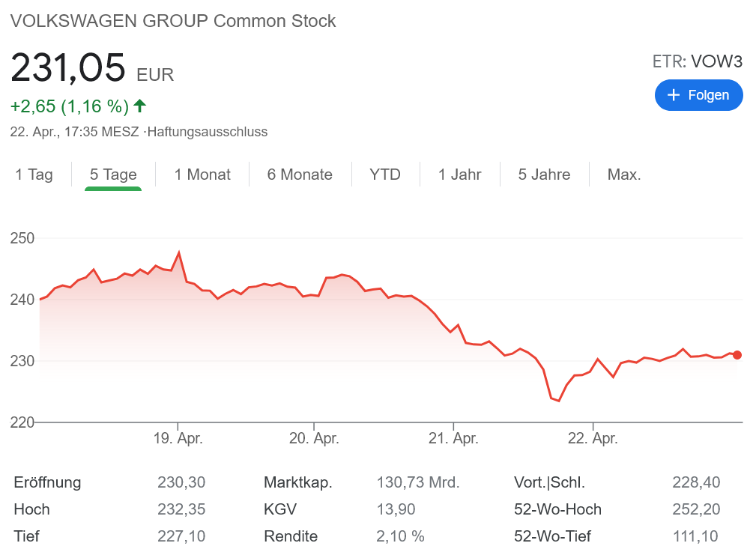Click the 52-Wo-Hoch value 252,20

[x=696, y=509]
